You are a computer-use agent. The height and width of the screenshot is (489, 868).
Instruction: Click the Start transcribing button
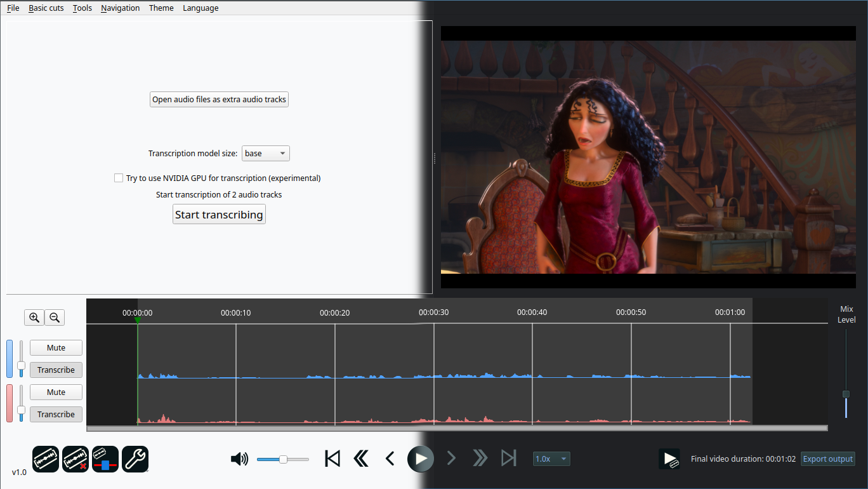point(219,215)
